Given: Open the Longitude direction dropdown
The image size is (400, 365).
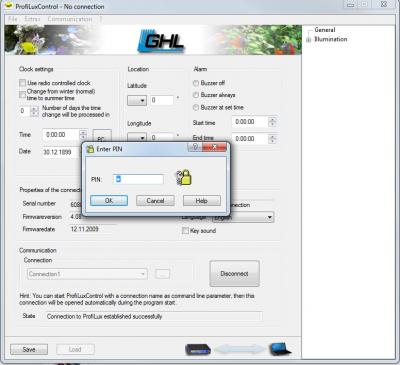Looking at the screenshot, I should point(137,137).
